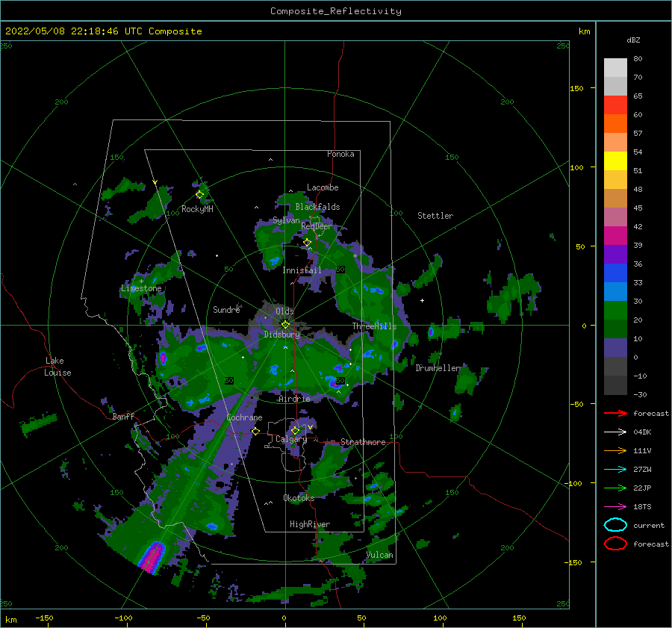Click the magenta 18TS arrow legend icon
Screen dimensions: 672x628
[615, 507]
